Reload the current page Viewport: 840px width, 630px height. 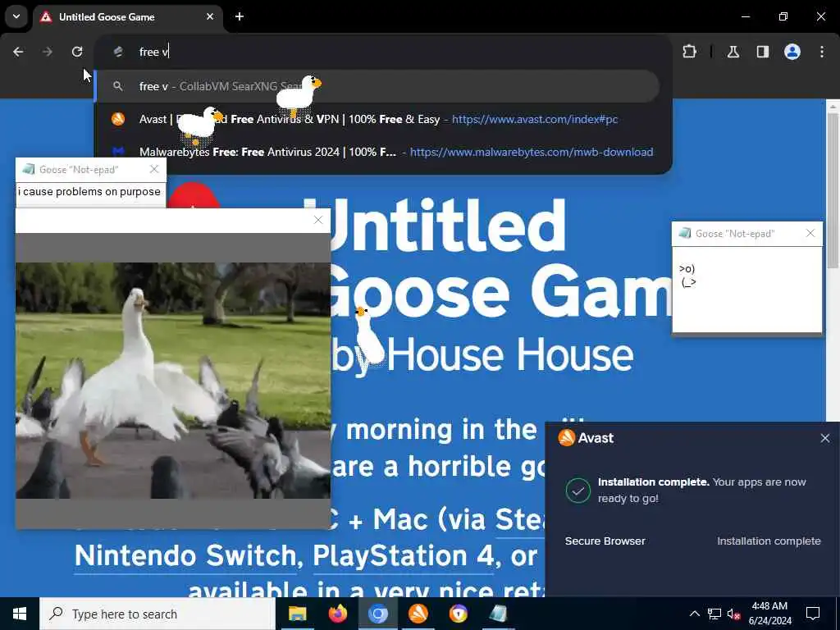click(x=77, y=52)
